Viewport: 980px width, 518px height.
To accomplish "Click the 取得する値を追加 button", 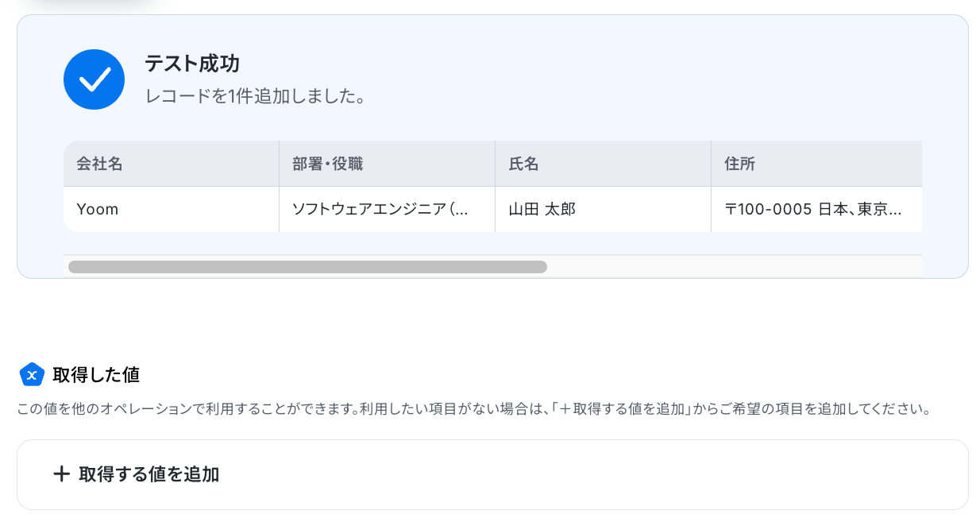I will tap(136, 474).
